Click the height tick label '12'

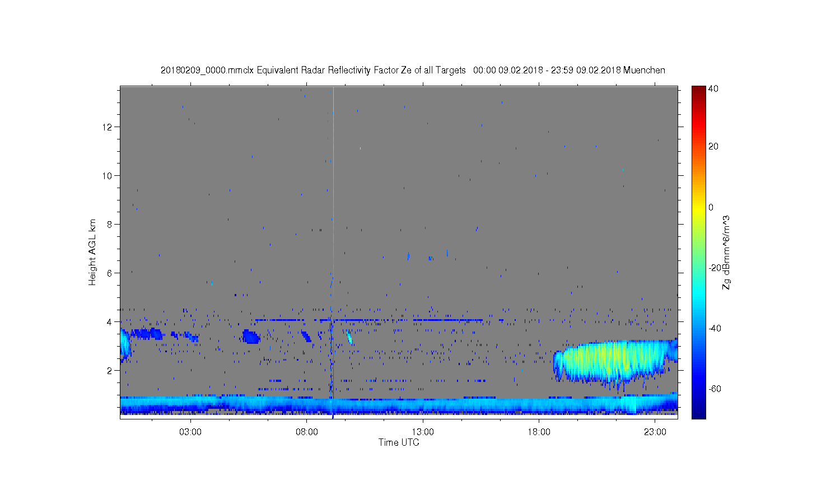108,127
